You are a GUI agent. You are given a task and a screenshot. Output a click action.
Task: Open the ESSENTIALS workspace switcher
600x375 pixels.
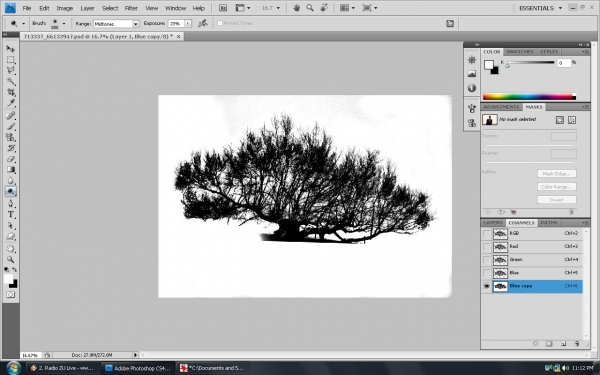pos(540,8)
